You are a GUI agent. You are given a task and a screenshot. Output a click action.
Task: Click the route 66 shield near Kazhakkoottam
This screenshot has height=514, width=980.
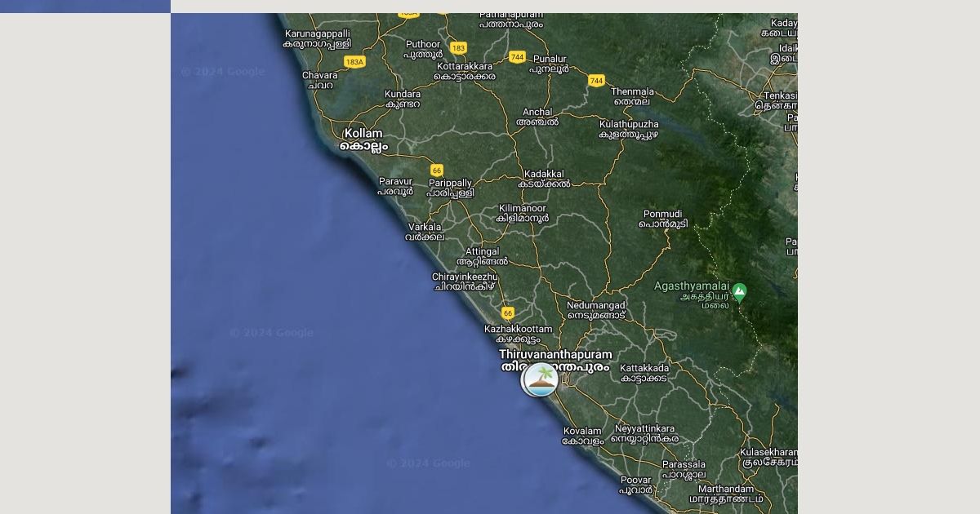click(x=508, y=313)
